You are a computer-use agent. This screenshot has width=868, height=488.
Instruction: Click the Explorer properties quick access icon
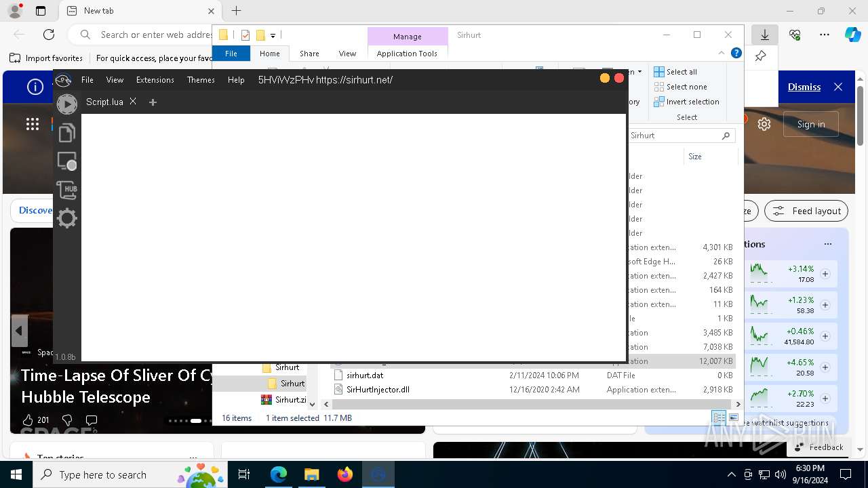pyautogui.click(x=245, y=35)
